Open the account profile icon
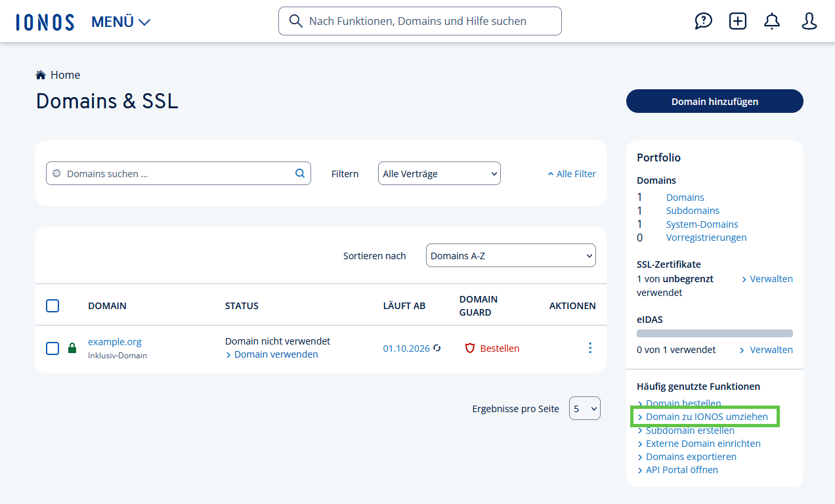 tap(809, 21)
